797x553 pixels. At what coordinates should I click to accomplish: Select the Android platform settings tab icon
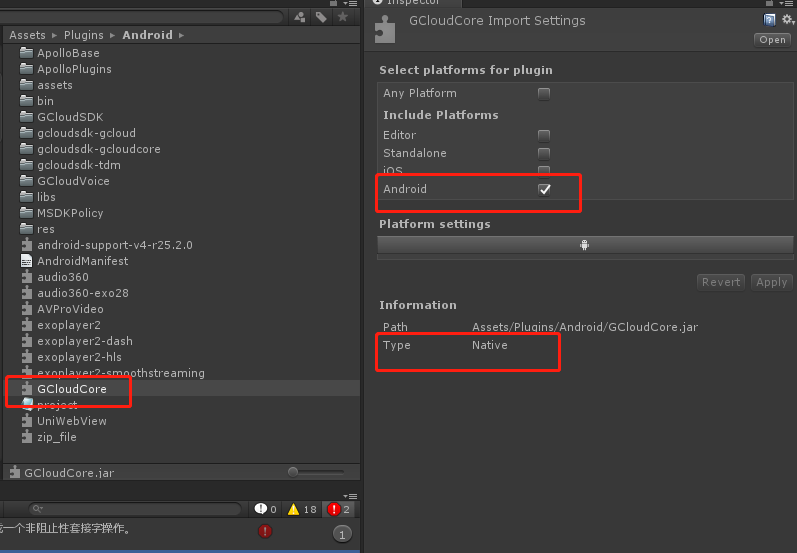(585, 245)
